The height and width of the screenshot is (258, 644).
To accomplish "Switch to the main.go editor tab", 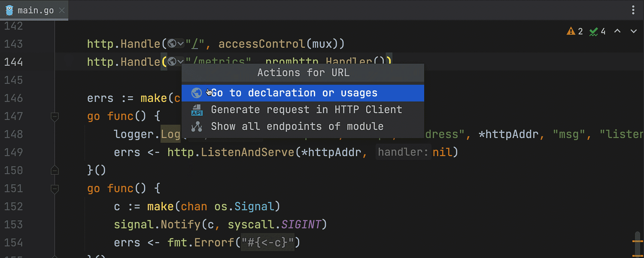I will (35, 10).
